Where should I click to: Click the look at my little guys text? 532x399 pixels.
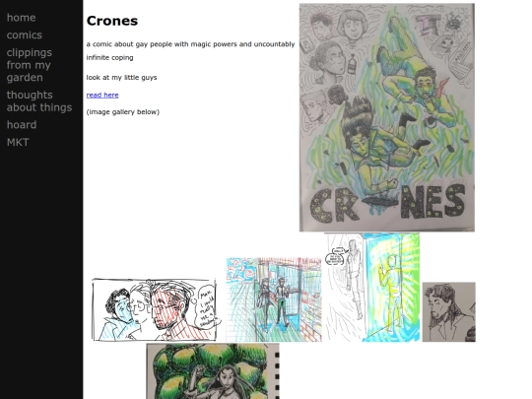click(121, 78)
